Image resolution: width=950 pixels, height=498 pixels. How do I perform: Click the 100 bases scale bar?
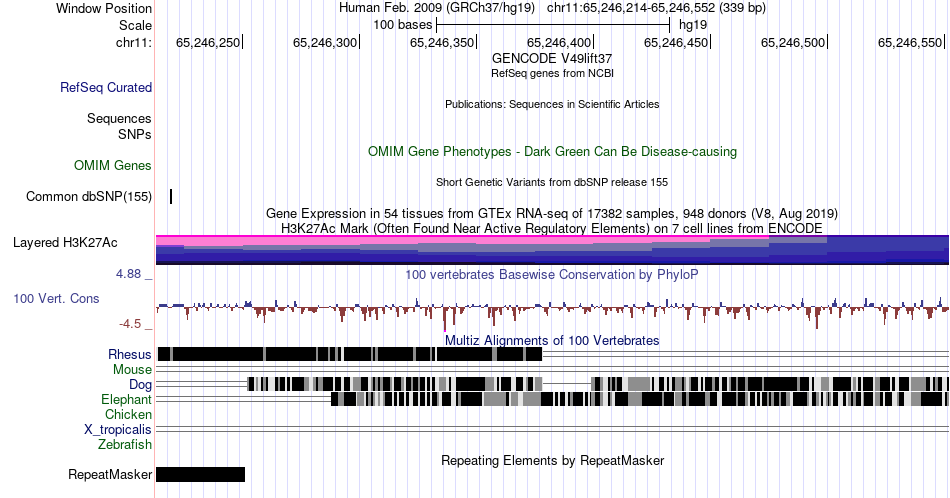click(x=553, y=25)
